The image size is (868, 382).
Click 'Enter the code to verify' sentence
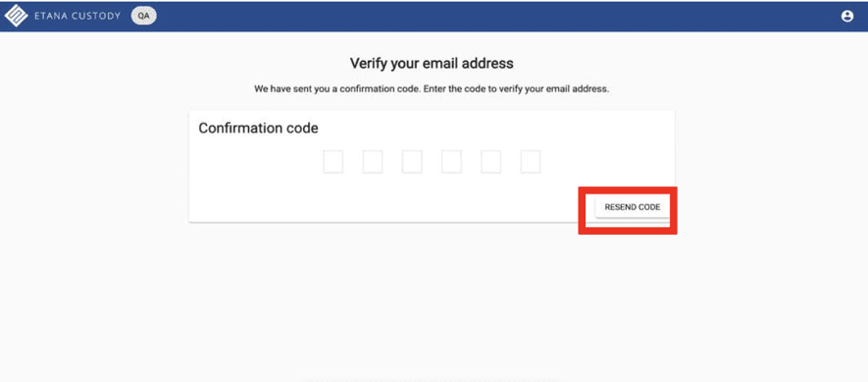point(517,88)
